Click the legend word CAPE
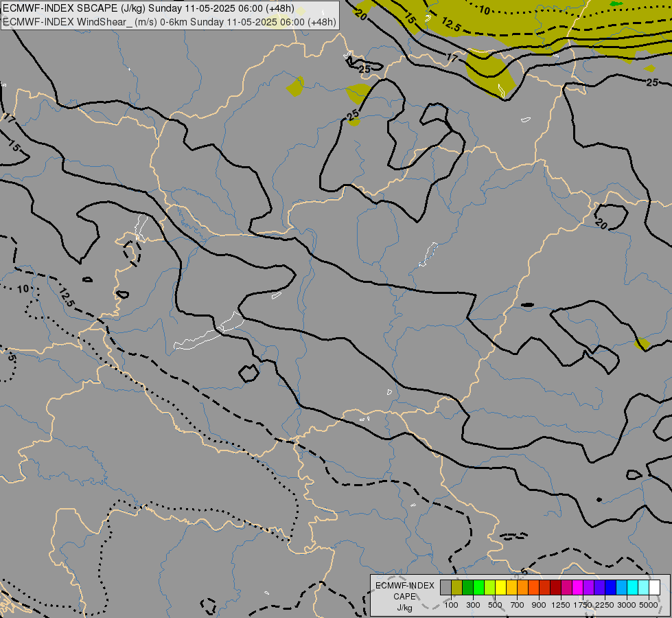Viewport: 672px width, 618px height. pos(404,597)
